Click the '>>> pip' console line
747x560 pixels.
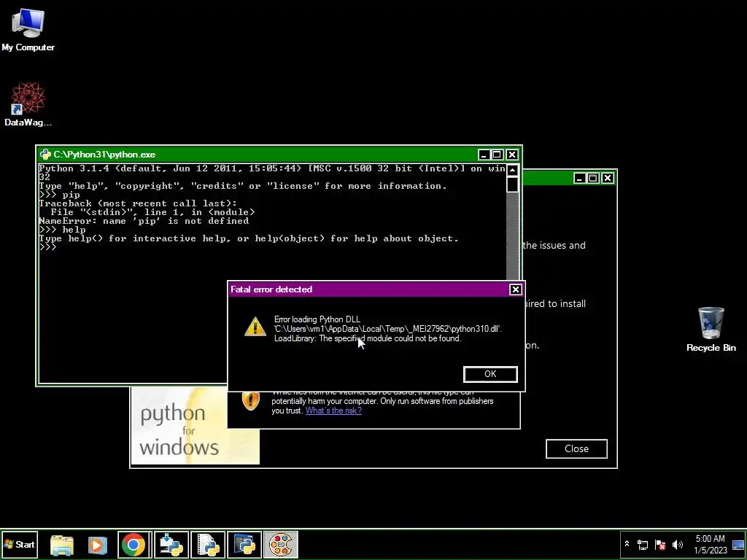[60, 195]
